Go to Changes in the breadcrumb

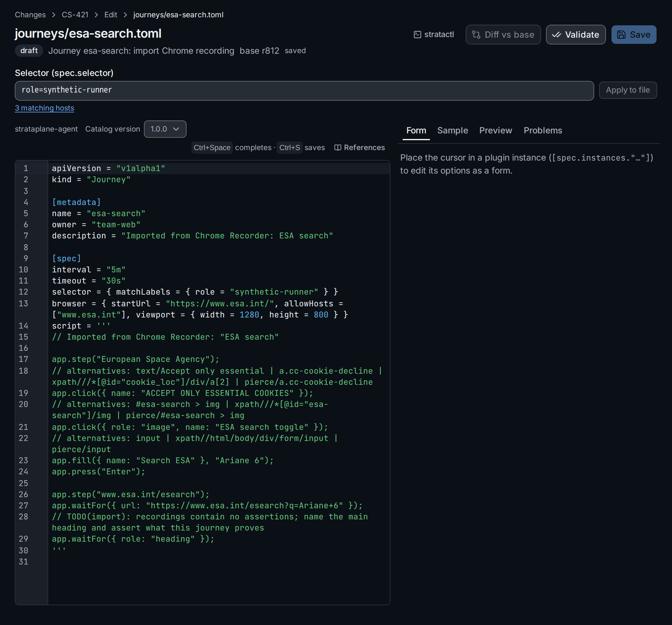tap(30, 15)
